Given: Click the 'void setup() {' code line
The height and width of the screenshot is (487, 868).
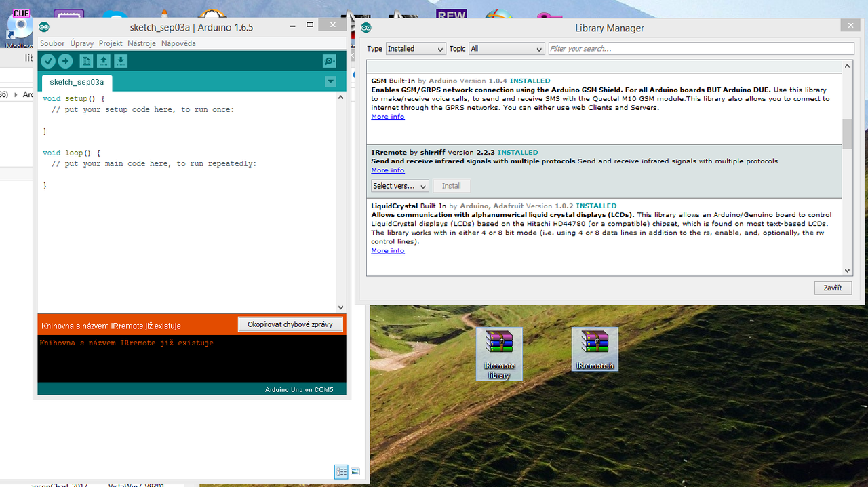Looking at the screenshot, I should point(74,99).
